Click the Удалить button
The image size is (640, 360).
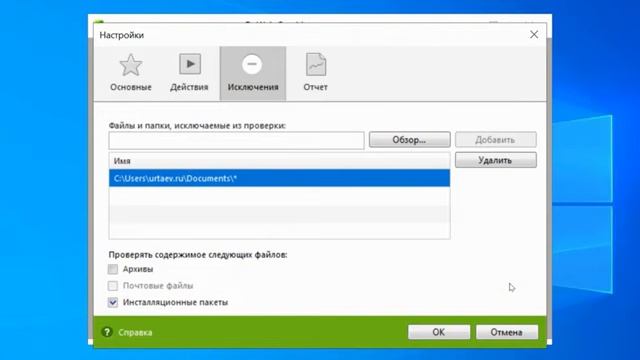(496, 160)
